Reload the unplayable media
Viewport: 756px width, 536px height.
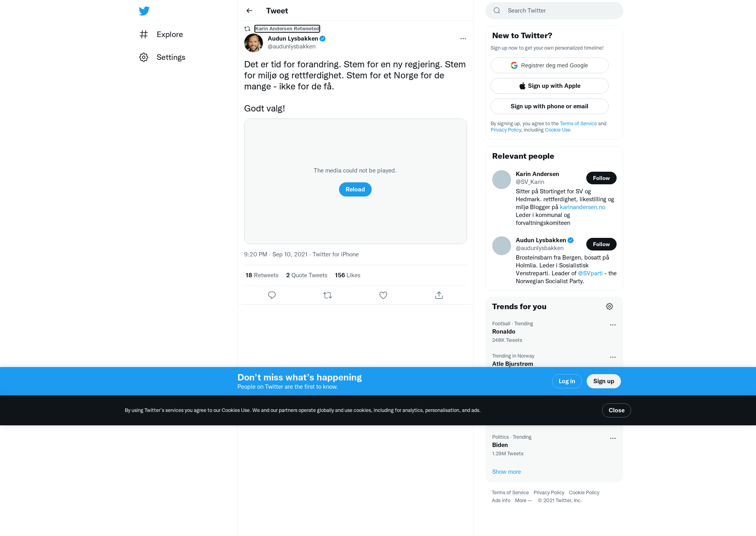click(355, 189)
